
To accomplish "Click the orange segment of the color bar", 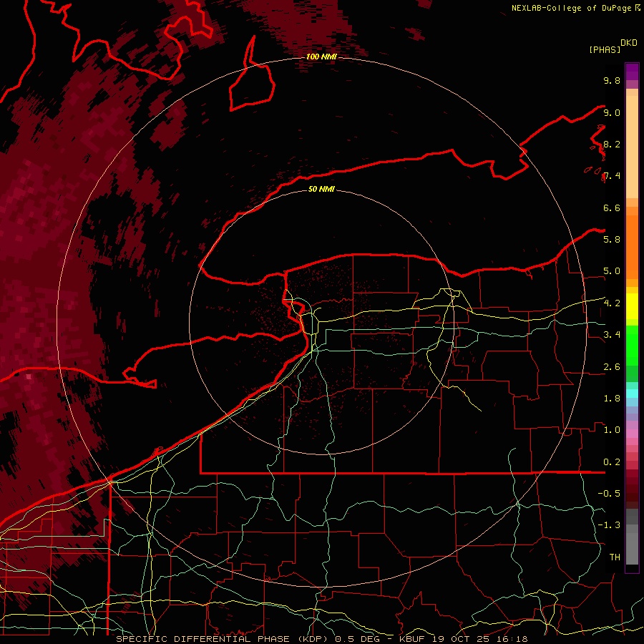I will click(632, 246).
